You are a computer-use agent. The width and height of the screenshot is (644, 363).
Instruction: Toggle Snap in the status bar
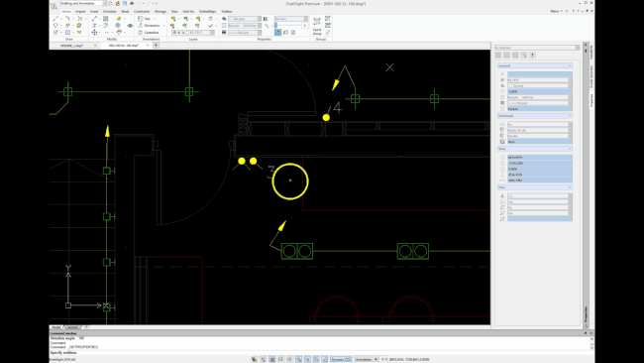[x=264, y=359]
